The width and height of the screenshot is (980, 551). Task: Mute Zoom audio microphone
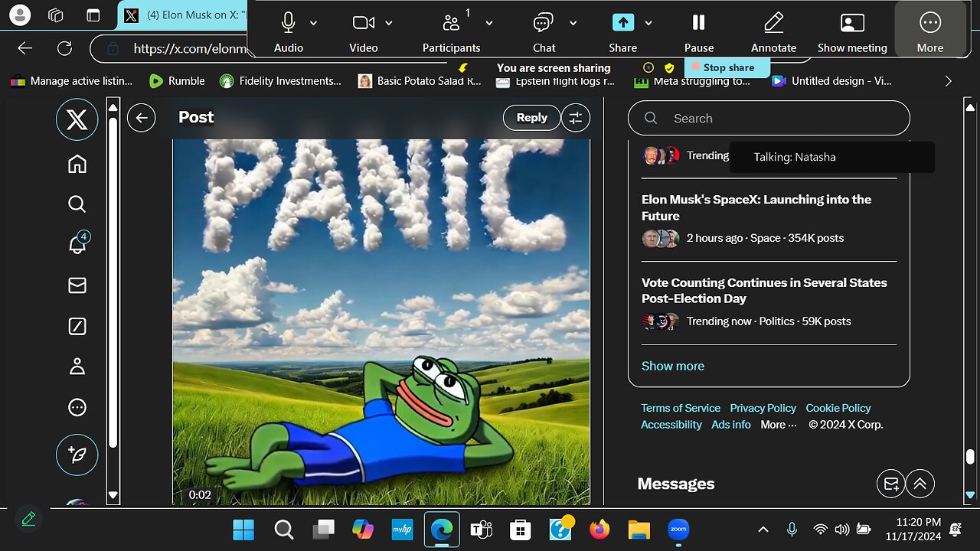(x=288, y=31)
